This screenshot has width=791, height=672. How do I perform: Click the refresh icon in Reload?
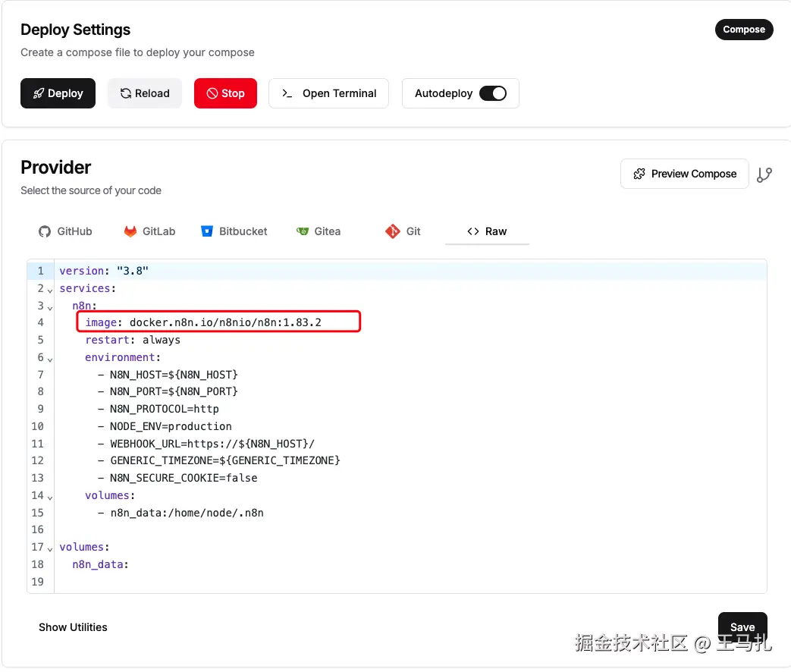126,93
